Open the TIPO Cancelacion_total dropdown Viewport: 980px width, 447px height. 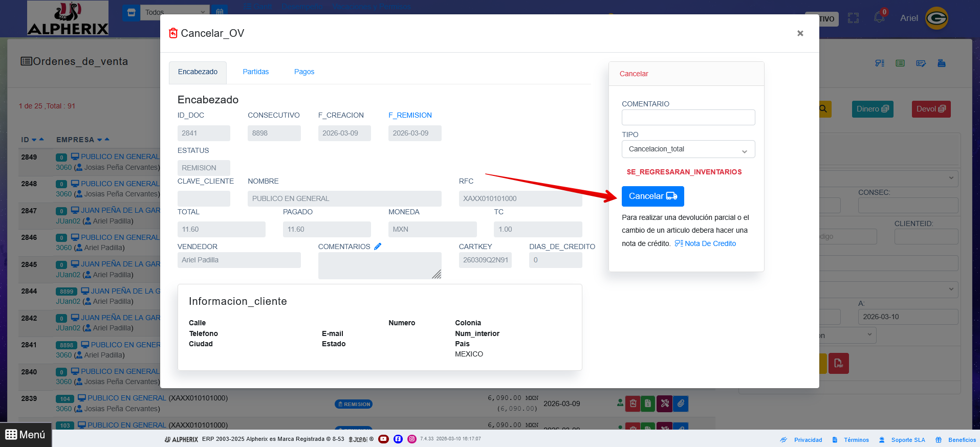pos(688,149)
